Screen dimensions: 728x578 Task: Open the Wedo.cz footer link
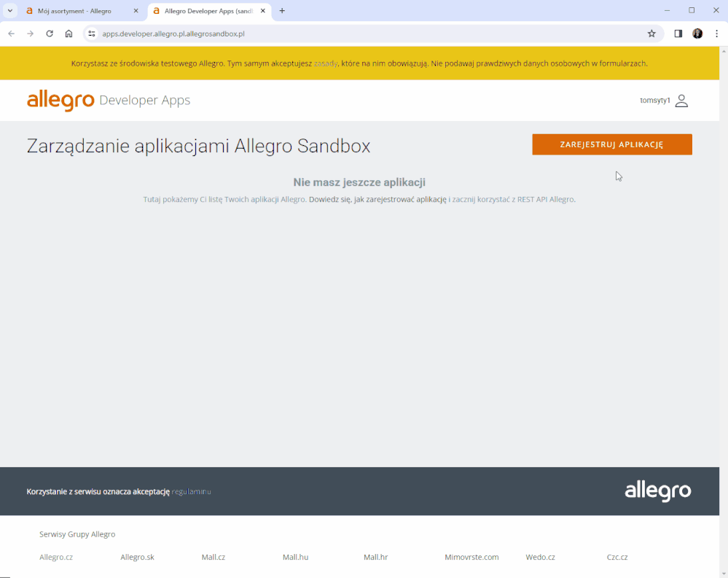point(540,557)
